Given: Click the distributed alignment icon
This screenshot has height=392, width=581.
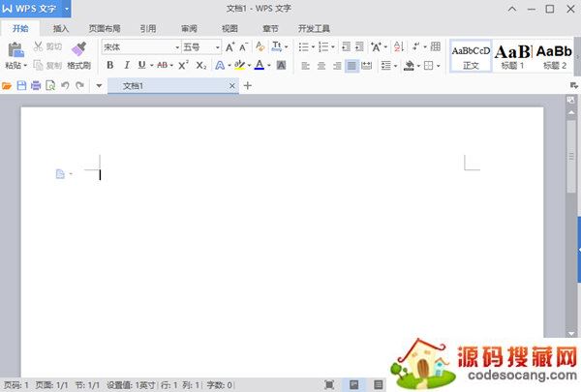Looking at the screenshot, I should pos(366,66).
